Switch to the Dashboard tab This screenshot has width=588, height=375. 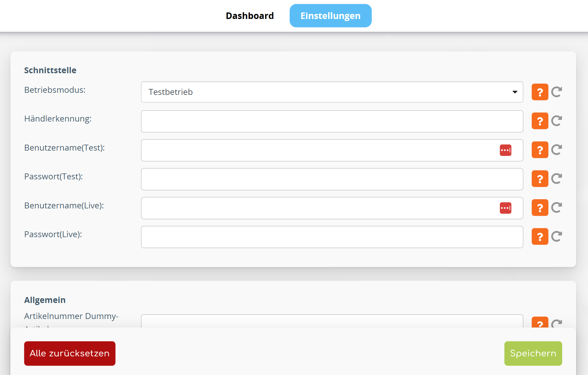(249, 16)
